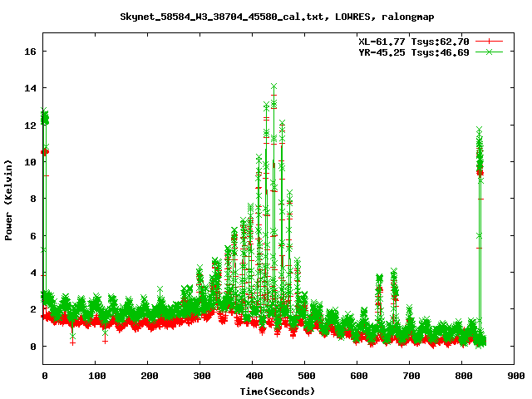This screenshot has width=532, height=399.
Task: Click x-axis tick label 100
Action: tap(96, 376)
